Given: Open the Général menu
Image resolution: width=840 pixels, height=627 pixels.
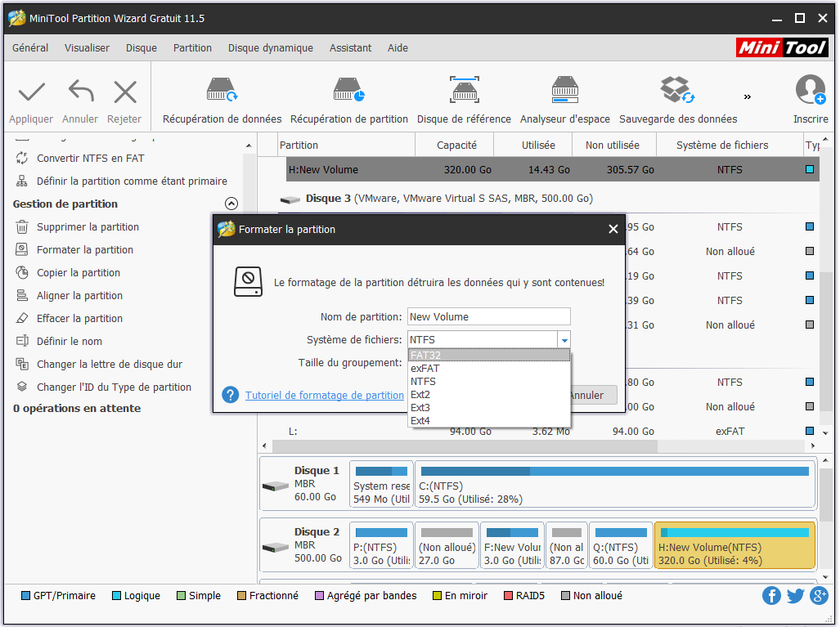Looking at the screenshot, I should (30, 47).
